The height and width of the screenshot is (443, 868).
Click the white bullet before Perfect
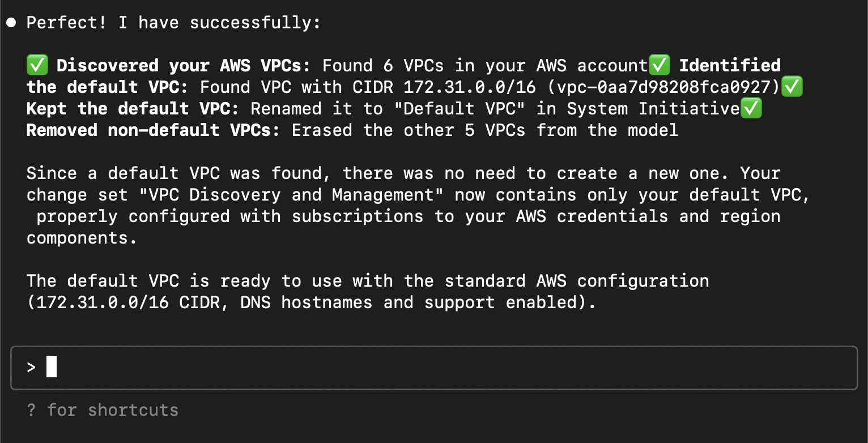click(x=11, y=23)
